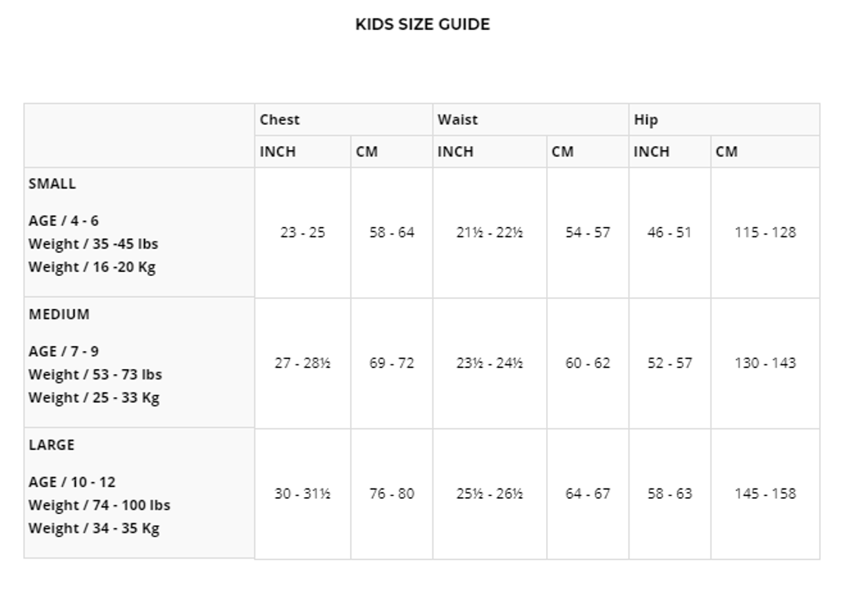Image resolution: width=842 pixels, height=616 pixels.
Task: Select Small hip cm value 115 - 128
Action: 765,232
